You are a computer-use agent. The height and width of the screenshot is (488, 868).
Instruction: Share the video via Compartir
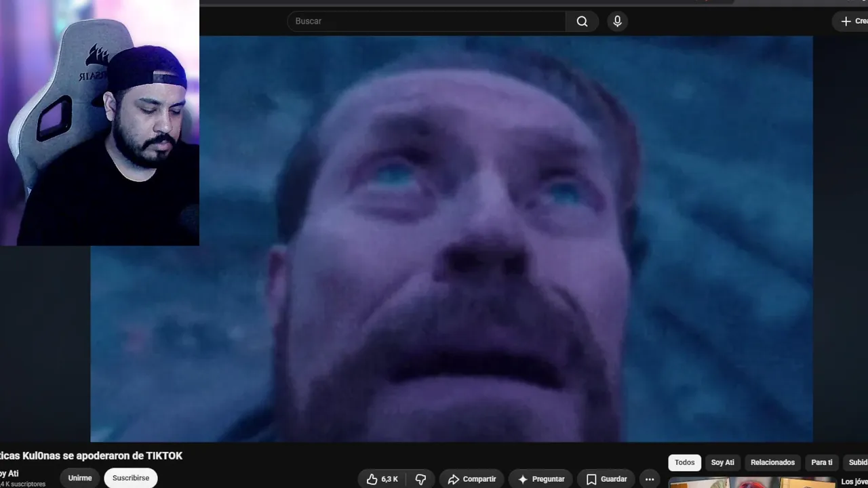click(x=472, y=479)
